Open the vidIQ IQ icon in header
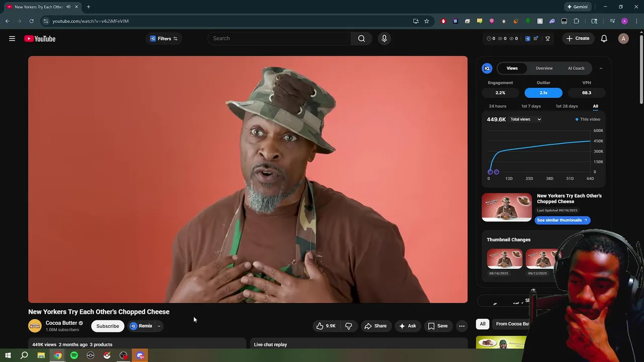644x362 pixels. (527, 39)
